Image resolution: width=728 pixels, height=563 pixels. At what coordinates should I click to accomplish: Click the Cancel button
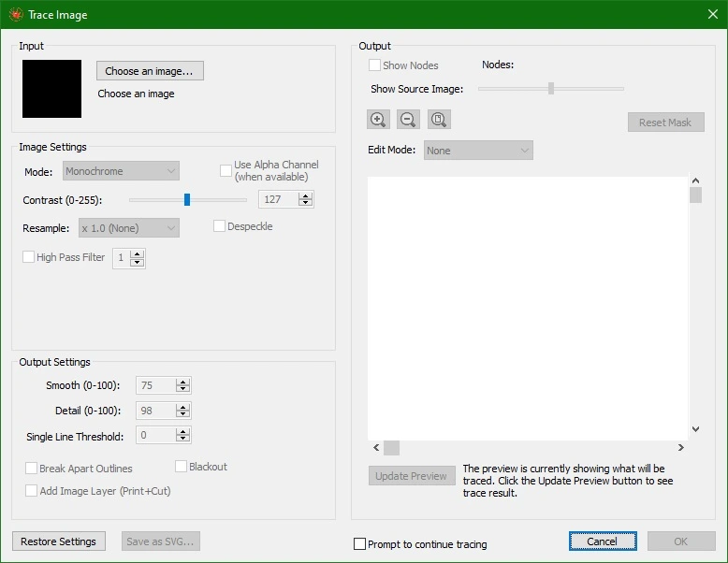(x=603, y=541)
